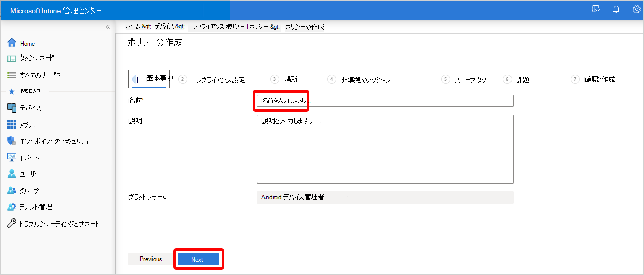Switch to the コンプライアンス設定 step tab
Image resolution: width=644 pixels, height=275 pixels.
coord(217,80)
